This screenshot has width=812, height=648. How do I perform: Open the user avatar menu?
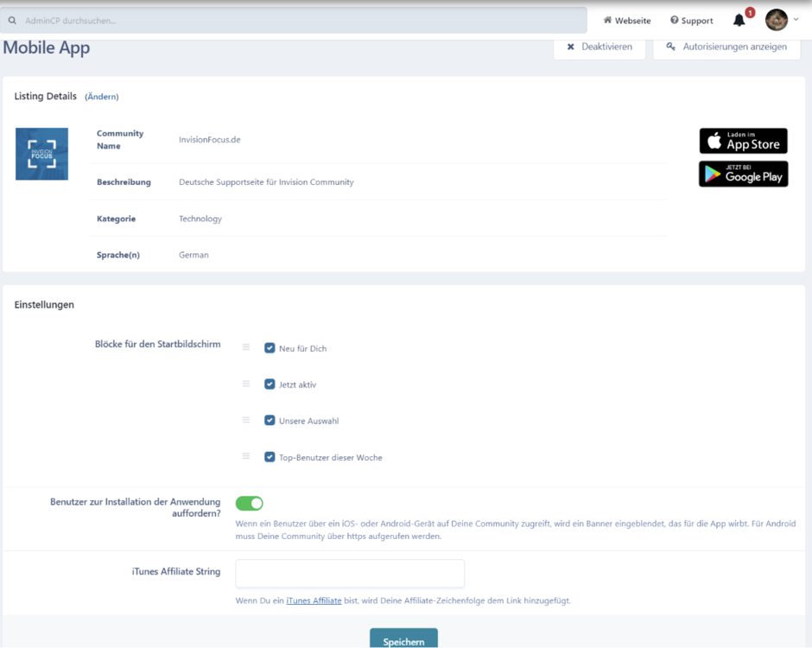pos(777,20)
